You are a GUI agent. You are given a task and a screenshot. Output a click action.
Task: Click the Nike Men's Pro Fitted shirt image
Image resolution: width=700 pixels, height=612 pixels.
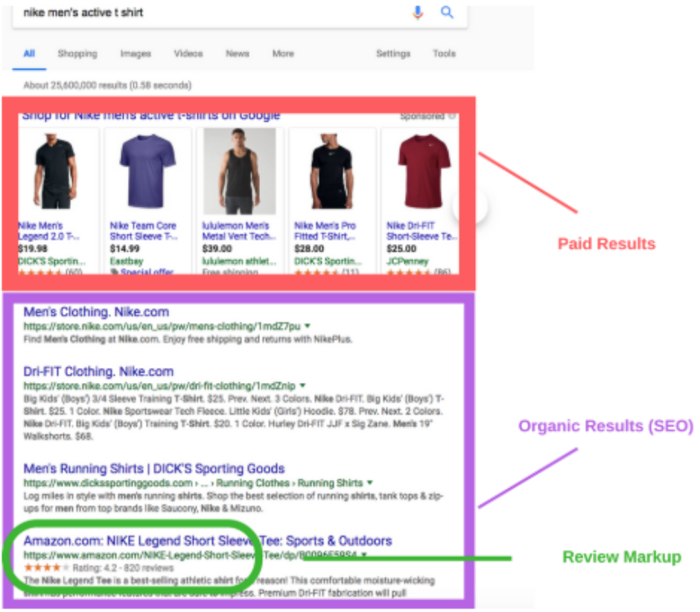point(331,171)
